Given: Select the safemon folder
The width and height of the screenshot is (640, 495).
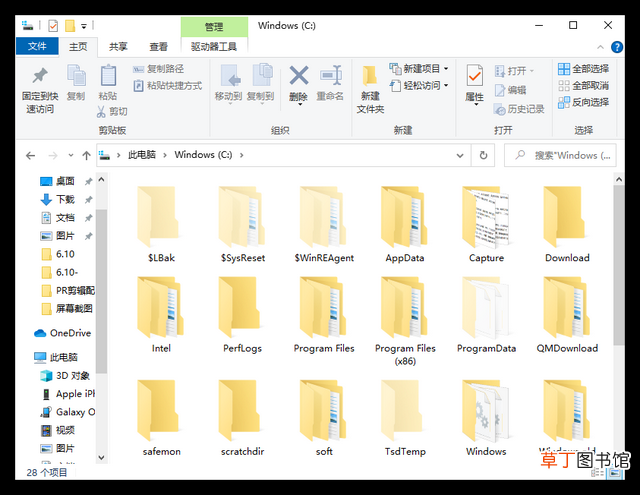Looking at the screenshot, I should pyautogui.click(x=161, y=418).
